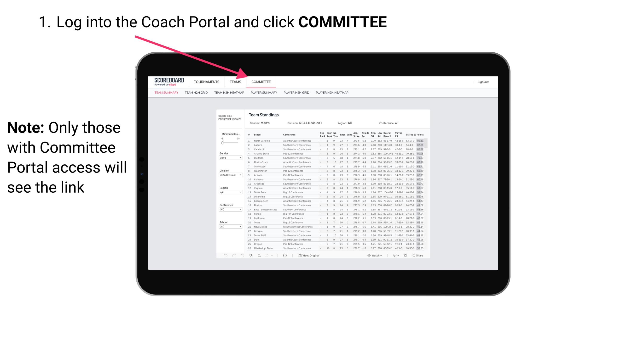644x346 pixels.
Task: Click the undo arrow icon
Action: [224, 255]
